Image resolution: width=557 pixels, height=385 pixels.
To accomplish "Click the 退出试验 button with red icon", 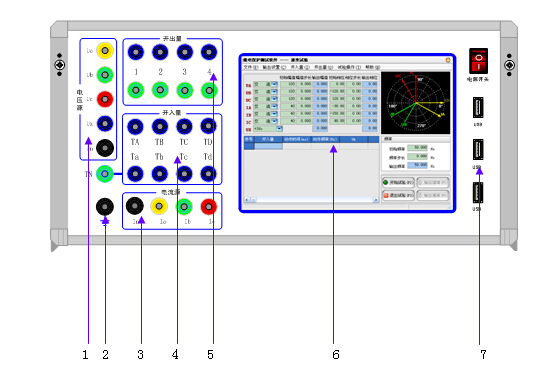I will 398,195.
